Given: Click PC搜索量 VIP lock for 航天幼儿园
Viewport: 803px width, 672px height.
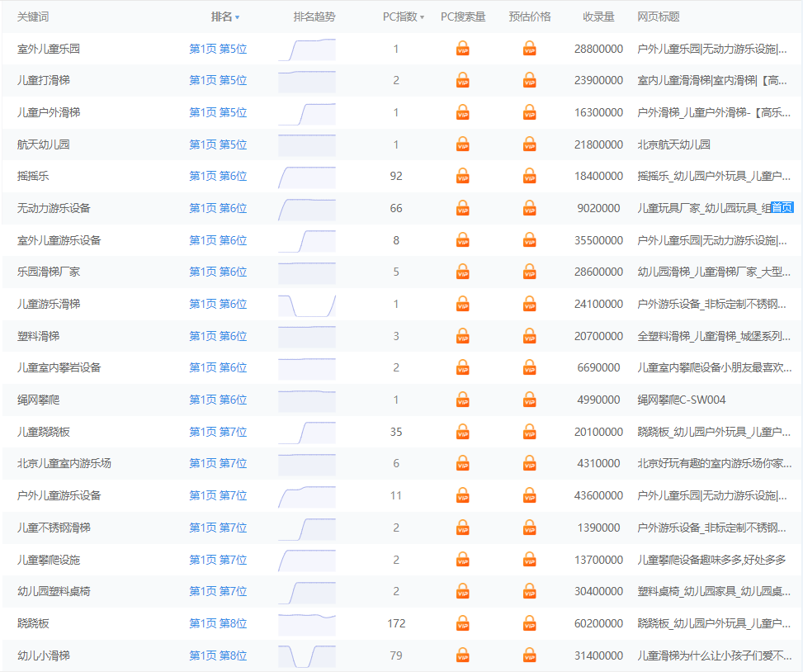Looking at the screenshot, I should click(462, 144).
